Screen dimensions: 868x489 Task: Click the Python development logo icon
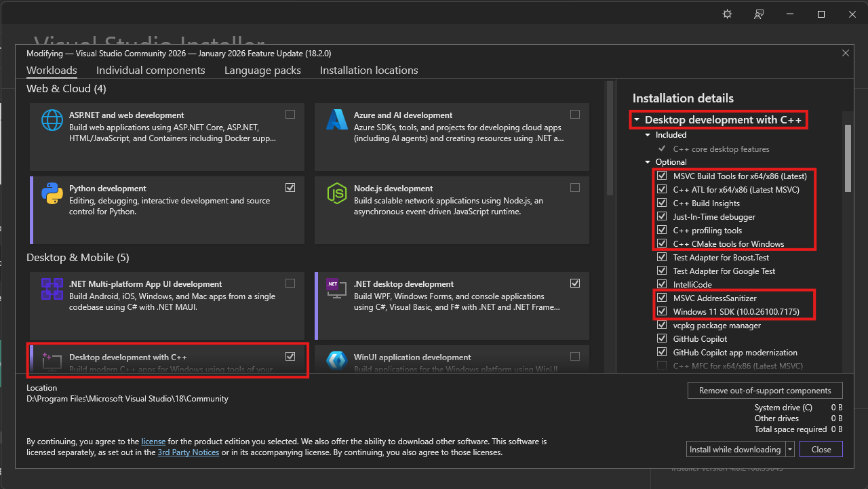(52, 194)
